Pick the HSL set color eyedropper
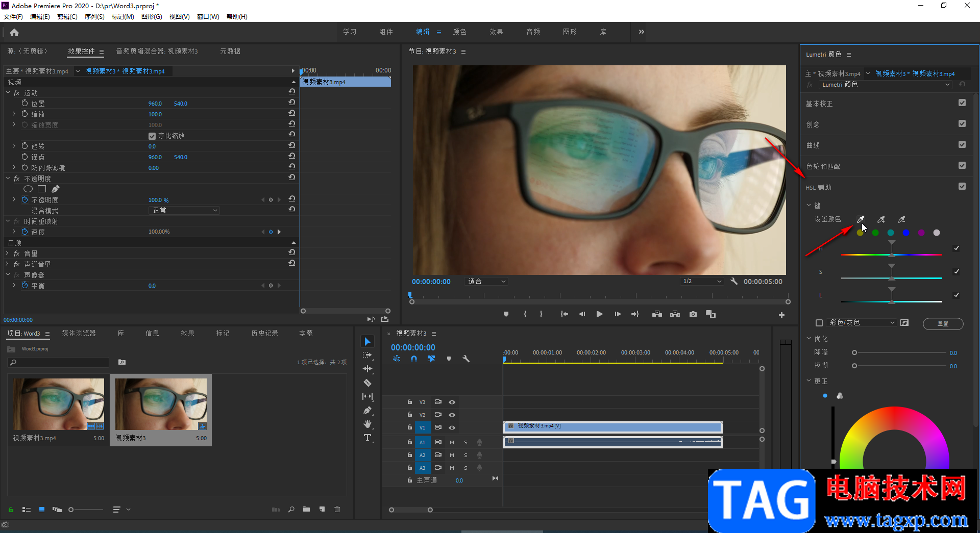This screenshot has height=533, width=980. pyautogui.click(x=861, y=219)
